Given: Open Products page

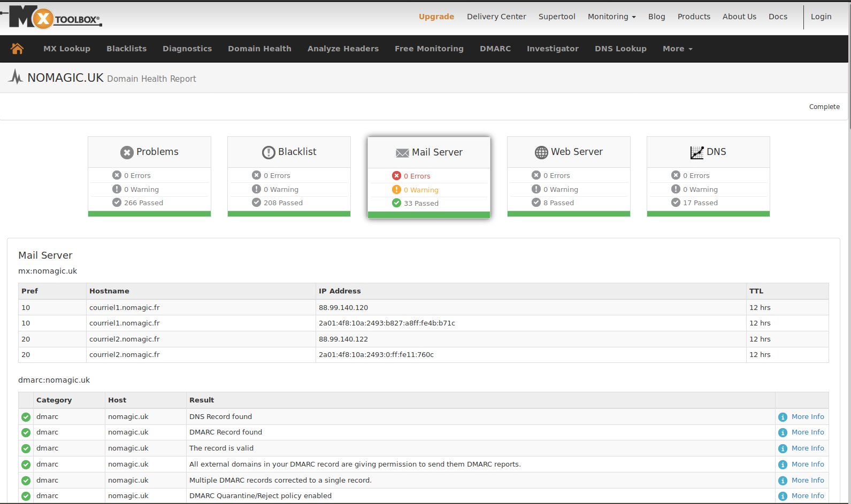Looking at the screenshot, I should 694,17.
